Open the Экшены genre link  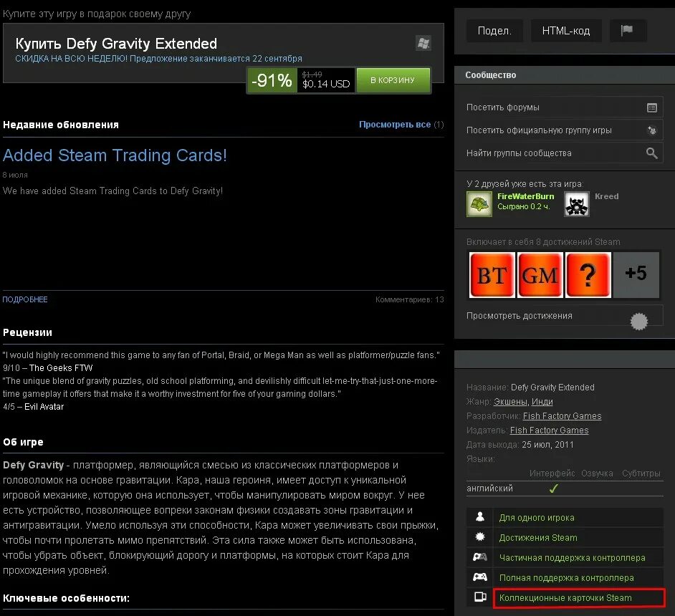pos(510,401)
